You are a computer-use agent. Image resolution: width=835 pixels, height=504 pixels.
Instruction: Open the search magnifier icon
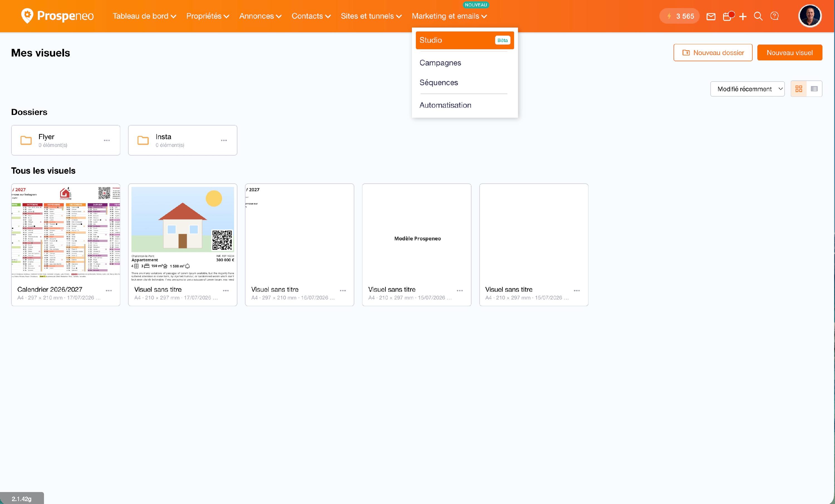(x=758, y=16)
